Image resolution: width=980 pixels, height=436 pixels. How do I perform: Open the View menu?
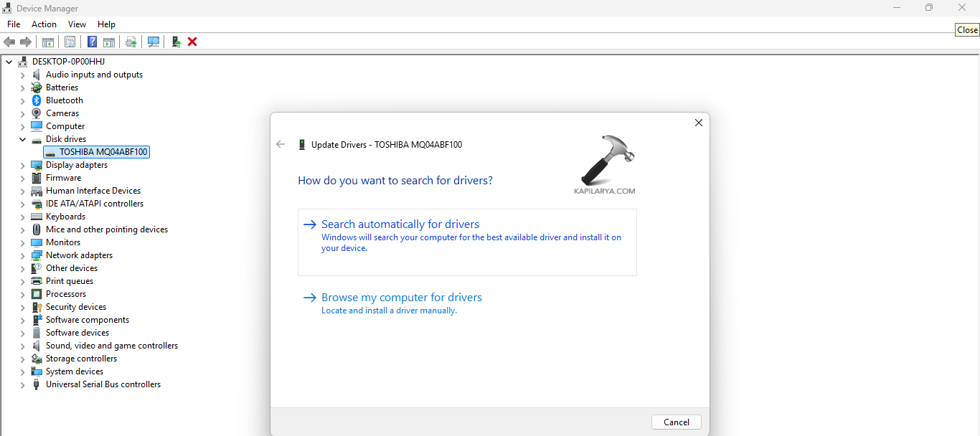coord(77,24)
